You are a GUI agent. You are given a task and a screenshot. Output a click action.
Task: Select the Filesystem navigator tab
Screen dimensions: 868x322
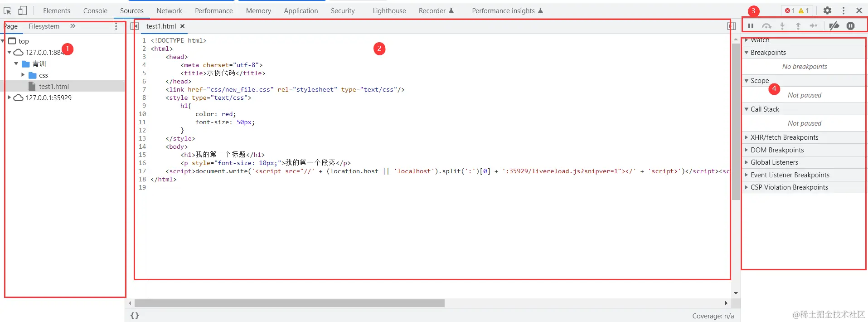pos(44,26)
